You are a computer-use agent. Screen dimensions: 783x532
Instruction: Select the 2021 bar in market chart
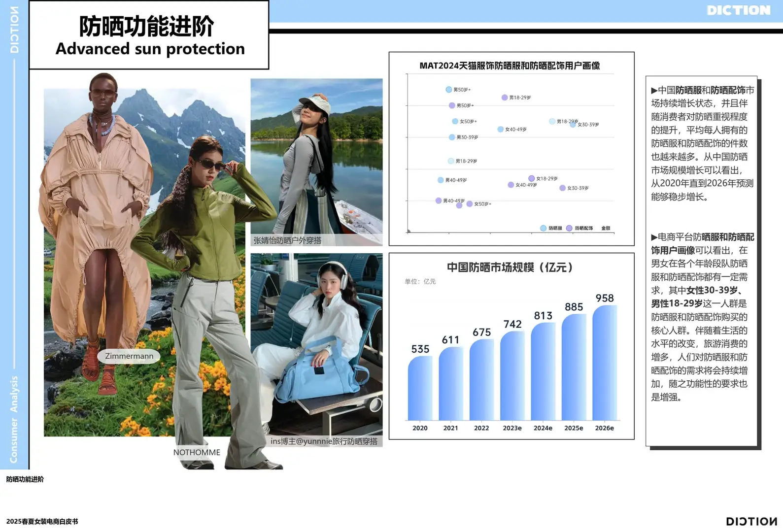pyautogui.click(x=450, y=383)
